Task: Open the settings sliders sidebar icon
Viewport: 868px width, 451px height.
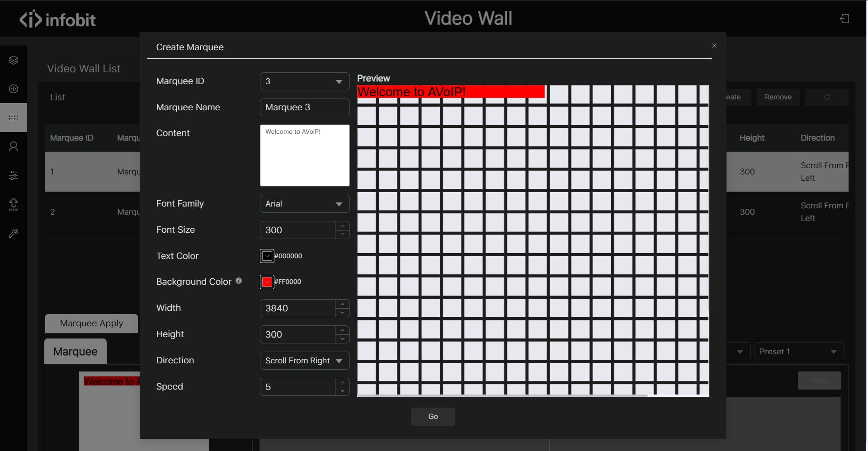Action: [x=14, y=175]
